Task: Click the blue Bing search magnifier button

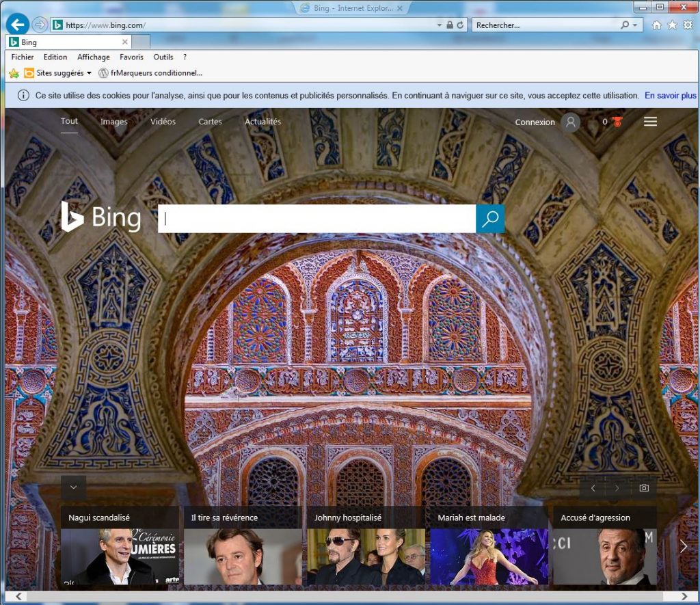Action: (x=490, y=219)
